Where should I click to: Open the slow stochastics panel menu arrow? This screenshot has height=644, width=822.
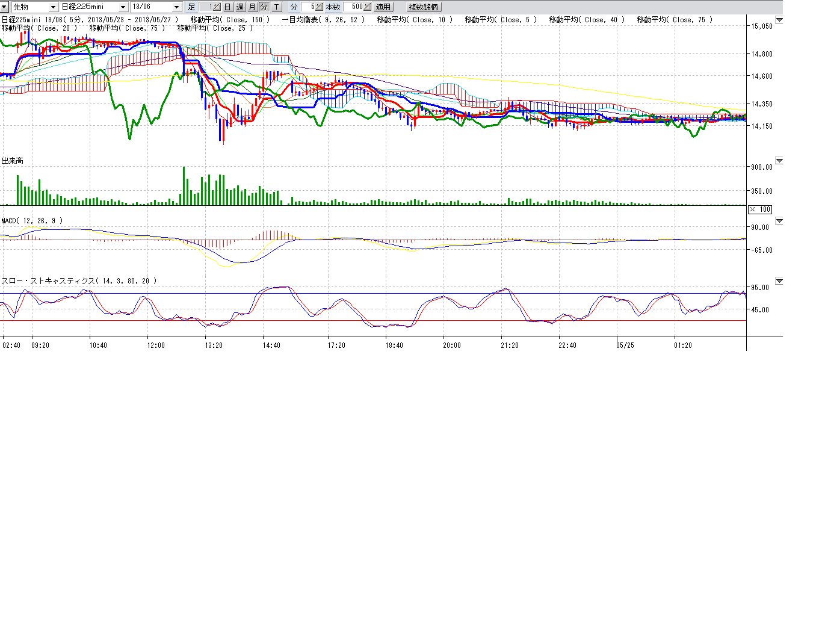[x=779, y=281]
